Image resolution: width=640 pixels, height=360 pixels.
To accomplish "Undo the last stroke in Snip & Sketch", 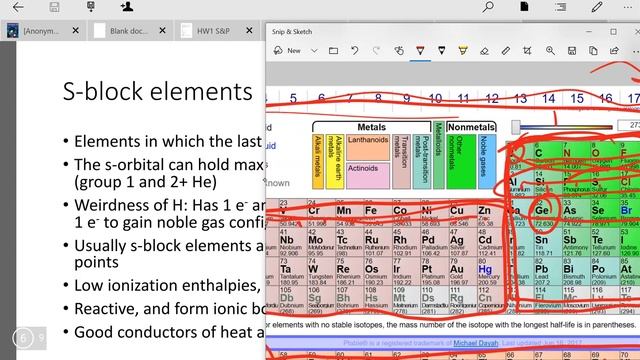I will point(355,51).
